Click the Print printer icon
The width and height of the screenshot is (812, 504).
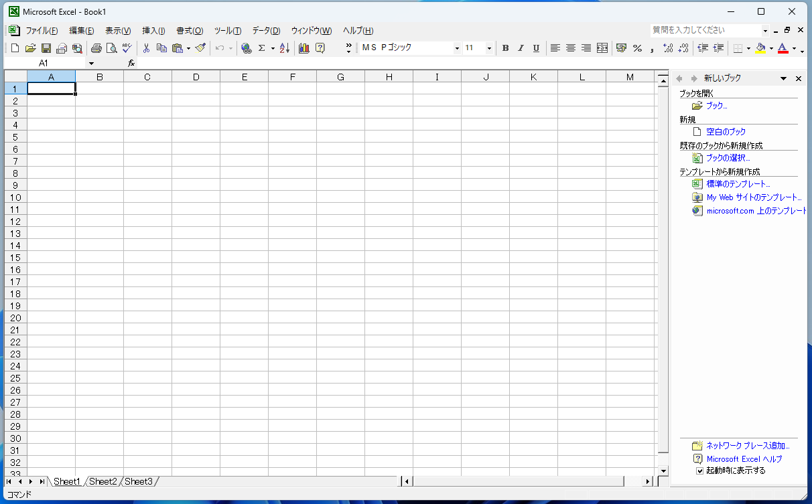click(x=96, y=48)
